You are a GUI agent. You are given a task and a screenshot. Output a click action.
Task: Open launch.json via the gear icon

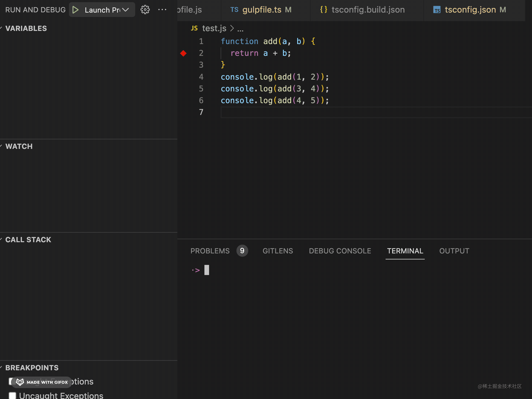coord(145,10)
